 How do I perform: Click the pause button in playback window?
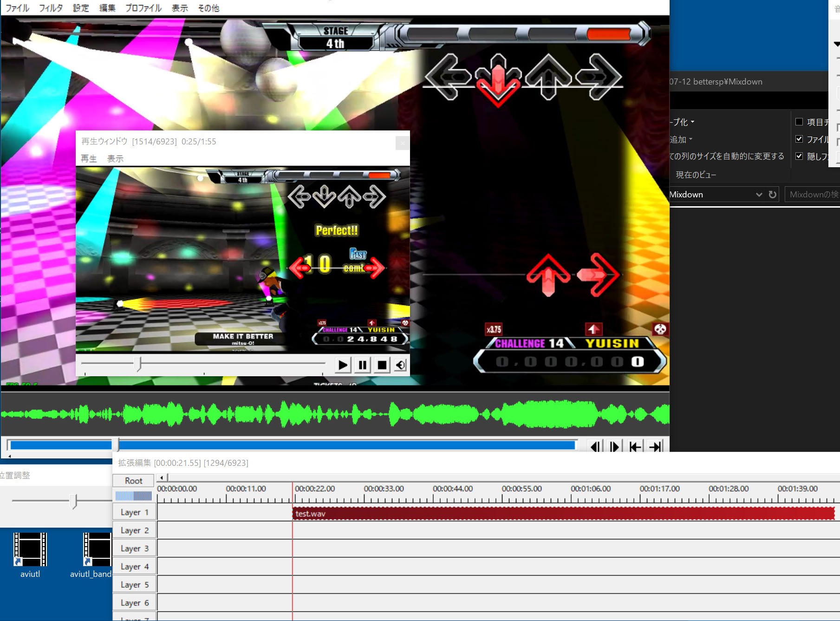point(362,365)
